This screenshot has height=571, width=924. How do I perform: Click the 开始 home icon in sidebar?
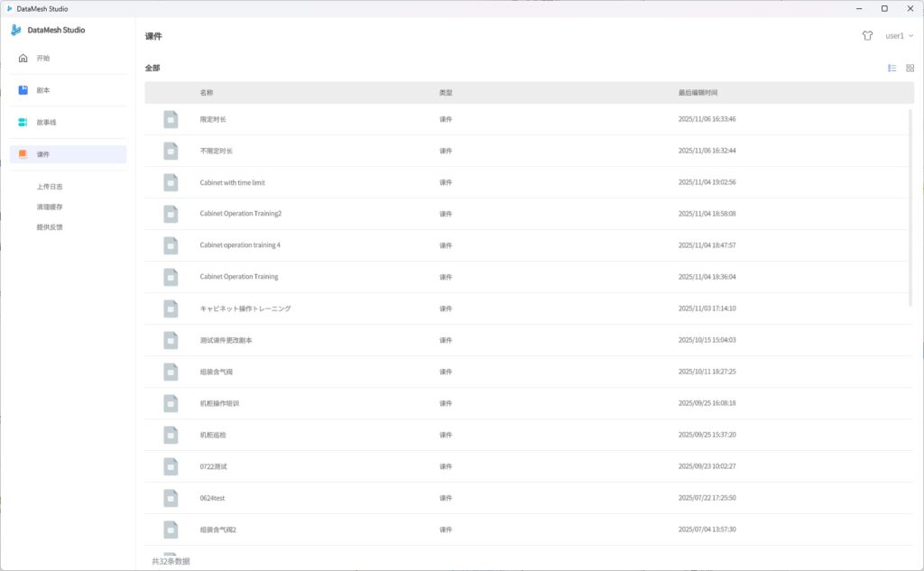tap(23, 59)
